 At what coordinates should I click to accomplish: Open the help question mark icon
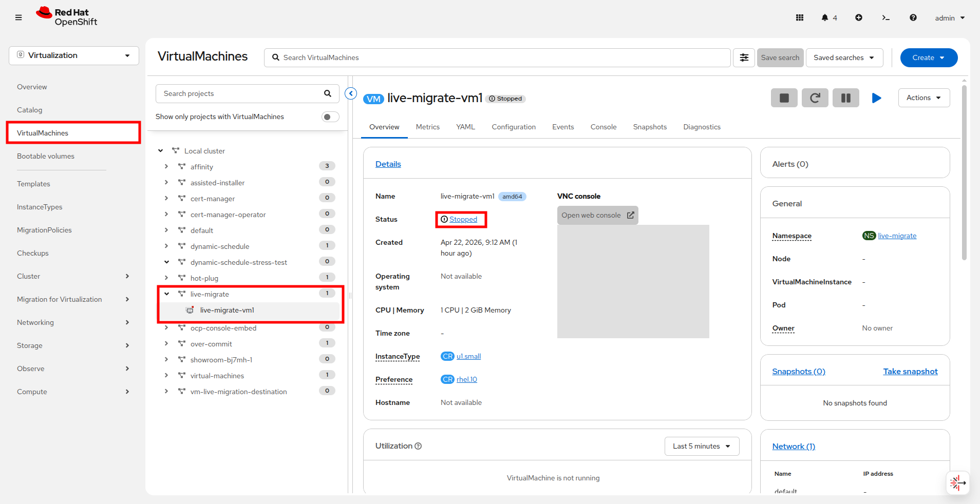913,17
